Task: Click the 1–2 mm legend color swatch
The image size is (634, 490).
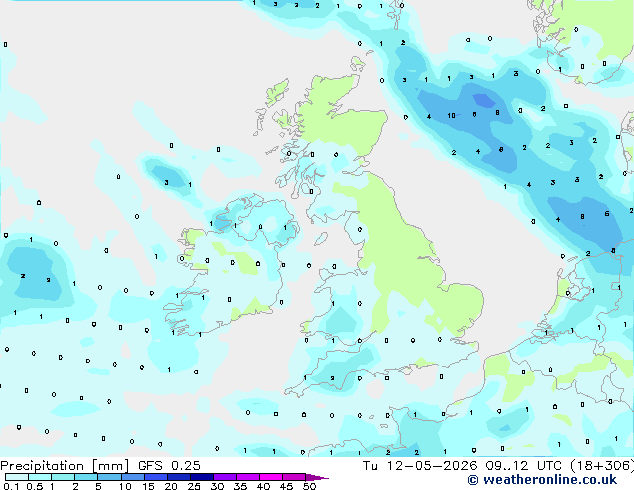Action: pyautogui.click(x=63, y=477)
